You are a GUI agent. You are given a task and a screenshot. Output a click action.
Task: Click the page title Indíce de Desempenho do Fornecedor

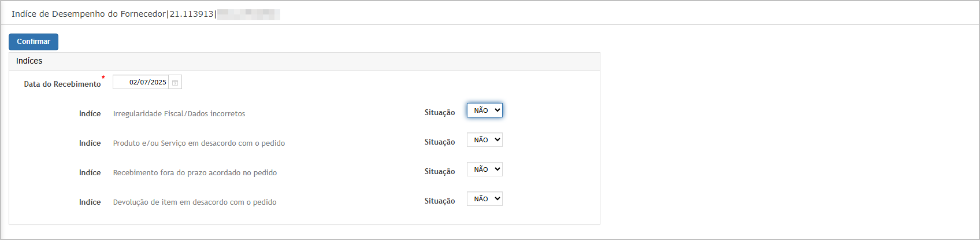[x=88, y=14]
